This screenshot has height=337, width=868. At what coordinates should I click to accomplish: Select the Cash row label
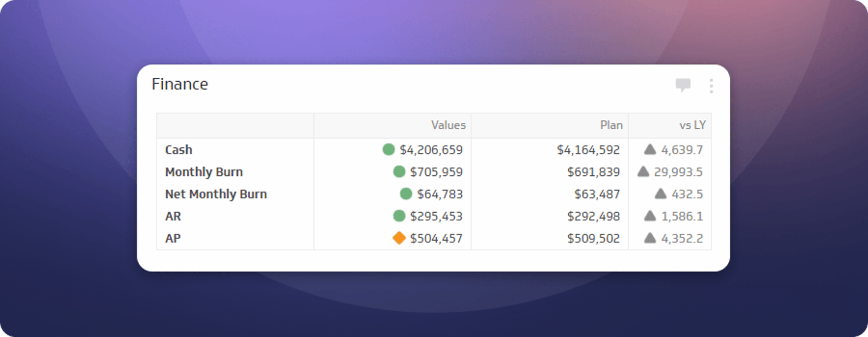tap(179, 150)
